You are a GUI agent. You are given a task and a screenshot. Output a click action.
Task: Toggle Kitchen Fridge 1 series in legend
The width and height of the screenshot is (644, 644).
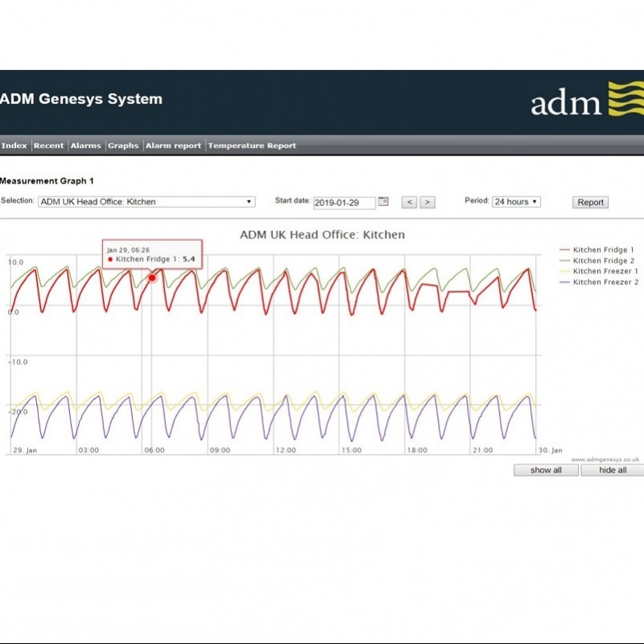597,250
